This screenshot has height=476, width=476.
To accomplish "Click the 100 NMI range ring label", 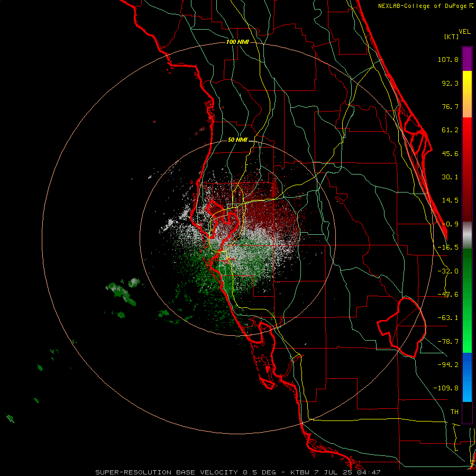I will (237, 42).
